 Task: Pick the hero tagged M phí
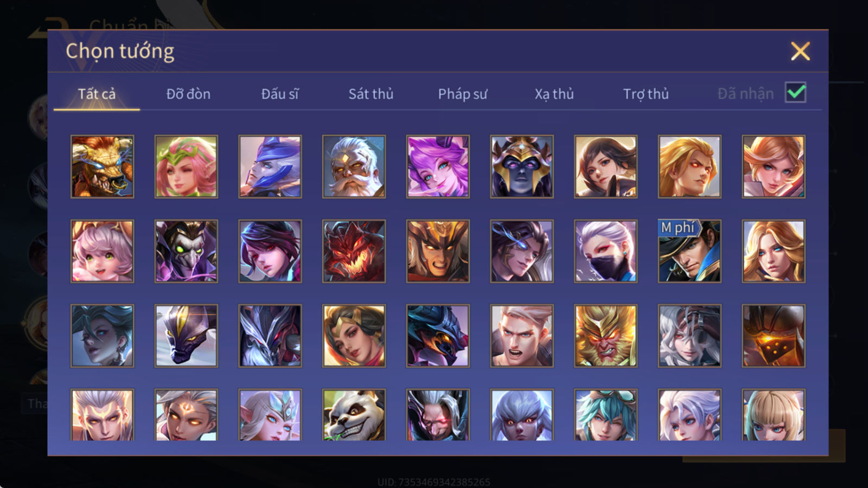click(690, 251)
